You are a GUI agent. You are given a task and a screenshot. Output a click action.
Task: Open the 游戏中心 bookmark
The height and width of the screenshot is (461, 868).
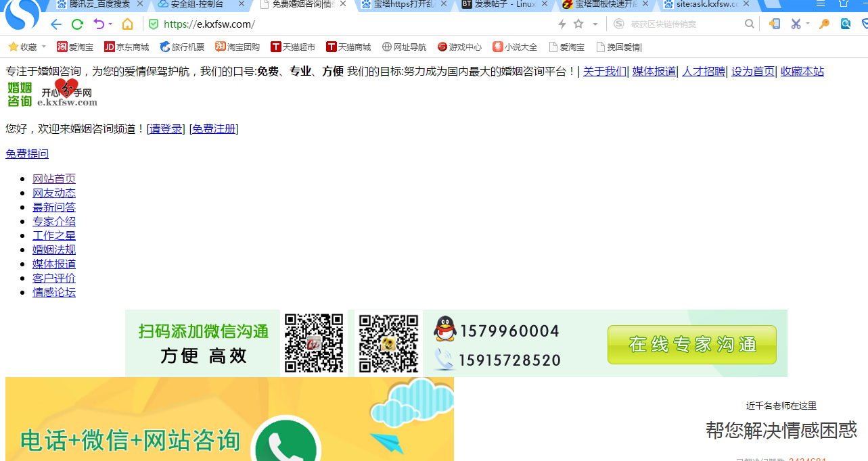click(459, 47)
